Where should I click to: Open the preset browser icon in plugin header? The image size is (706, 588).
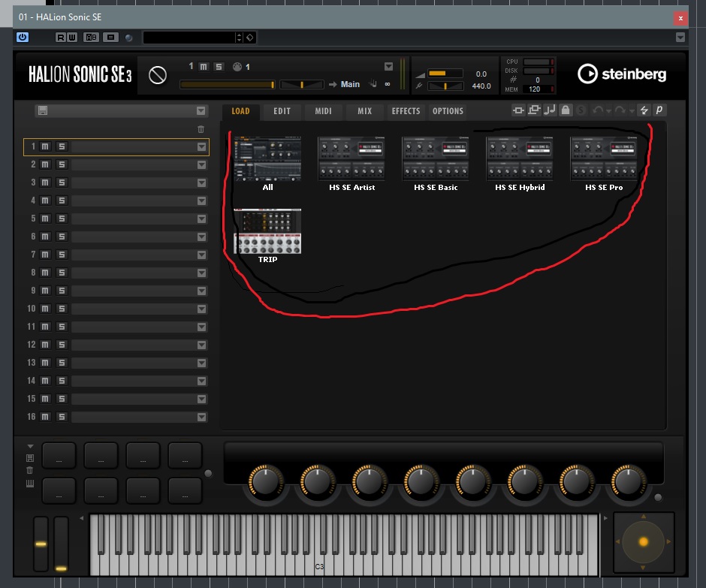[110, 38]
